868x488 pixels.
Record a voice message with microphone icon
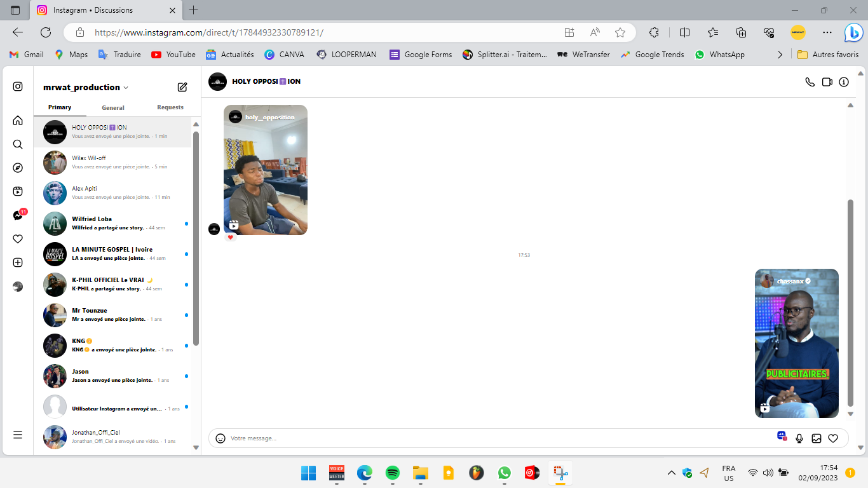click(799, 438)
